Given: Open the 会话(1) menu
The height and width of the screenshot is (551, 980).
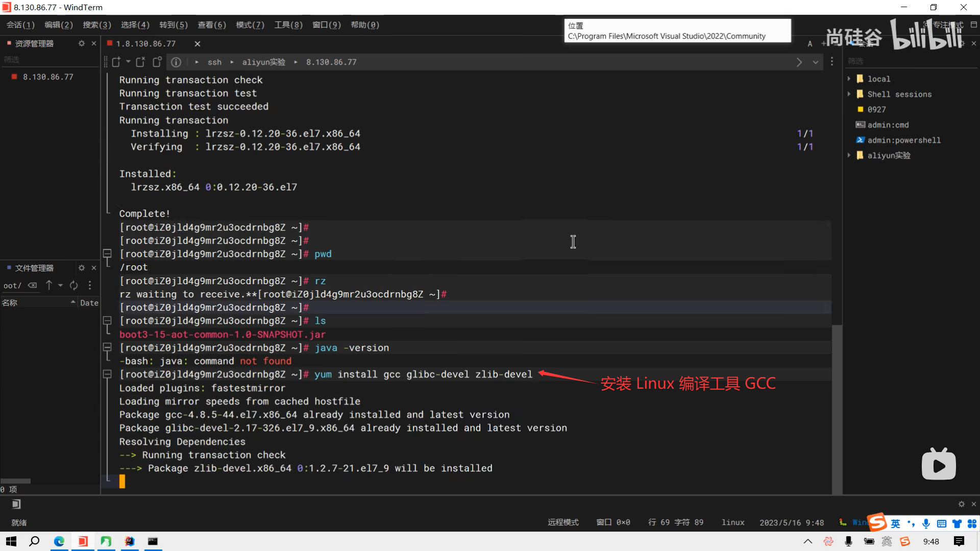Looking at the screenshot, I should click(x=20, y=24).
